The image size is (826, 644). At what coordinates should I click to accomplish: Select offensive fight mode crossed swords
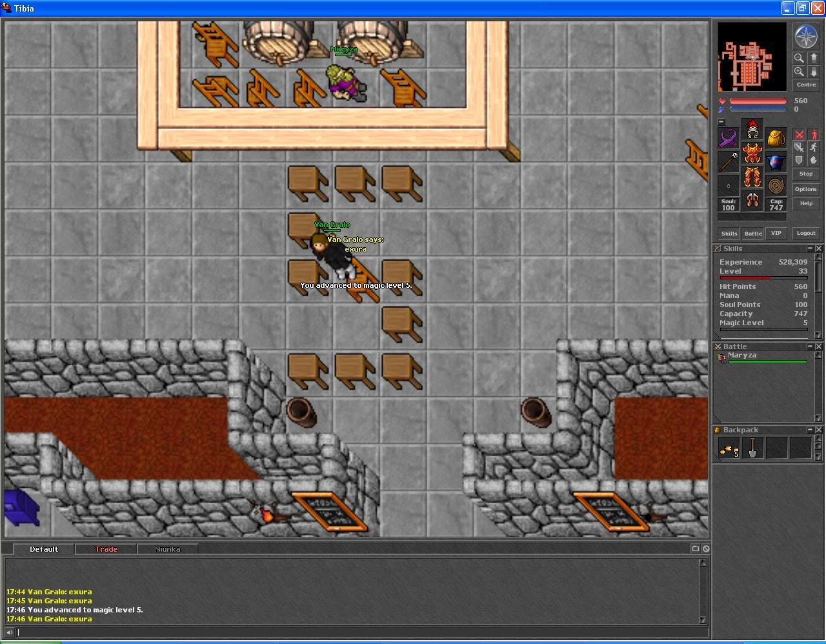(799, 135)
